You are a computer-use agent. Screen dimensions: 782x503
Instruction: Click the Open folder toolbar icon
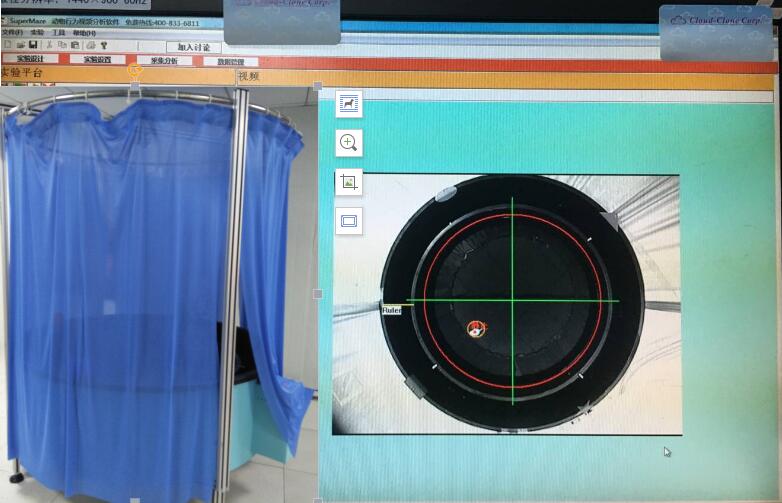tap(20, 45)
